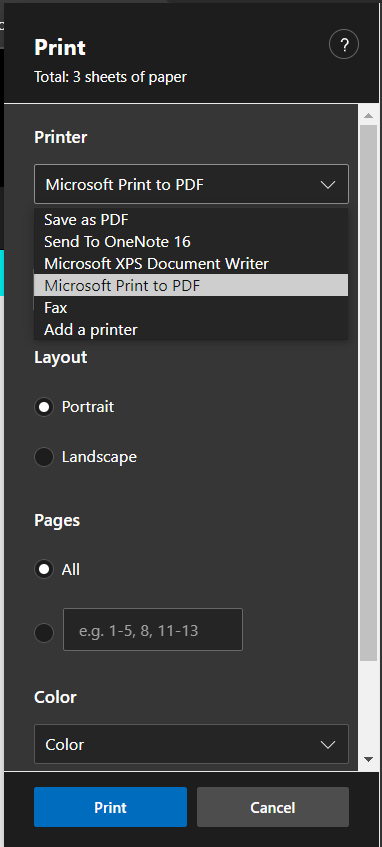The image size is (382, 847).
Task: Select the Portrait layout radio button
Action: [x=44, y=407]
